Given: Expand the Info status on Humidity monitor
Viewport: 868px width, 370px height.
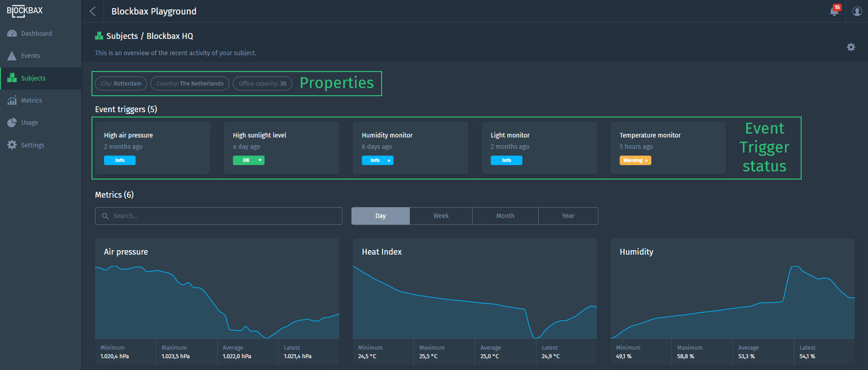Looking at the screenshot, I should click(388, 161).
